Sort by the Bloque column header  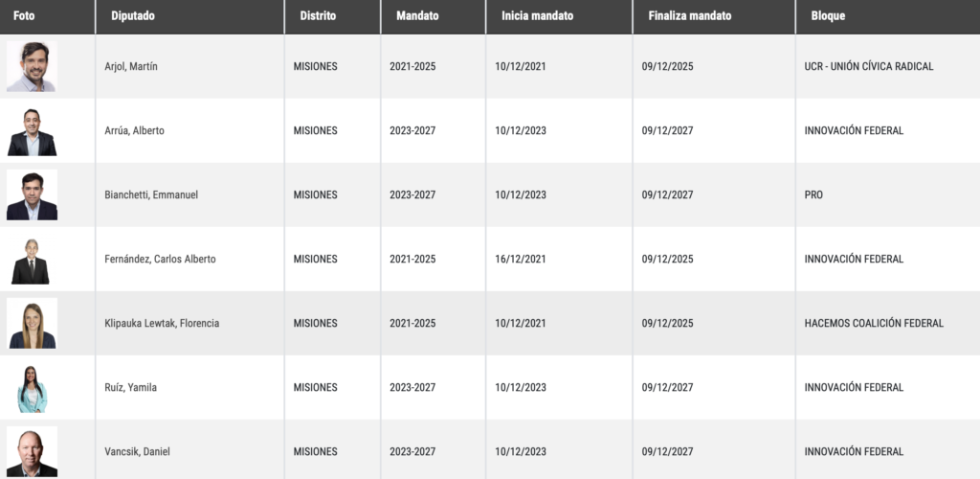[828, 16]
